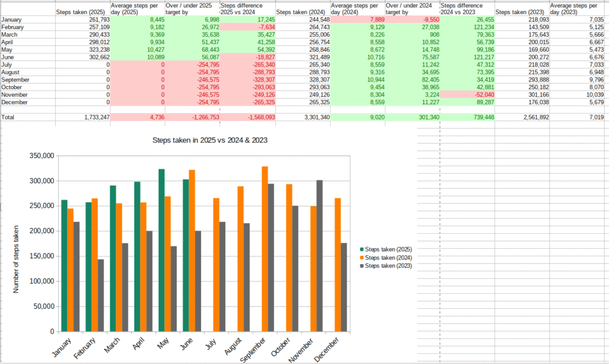Screen dimensions: 609x364
Task: Select the total cell showing -1,568,093
Action: point(248,117)
